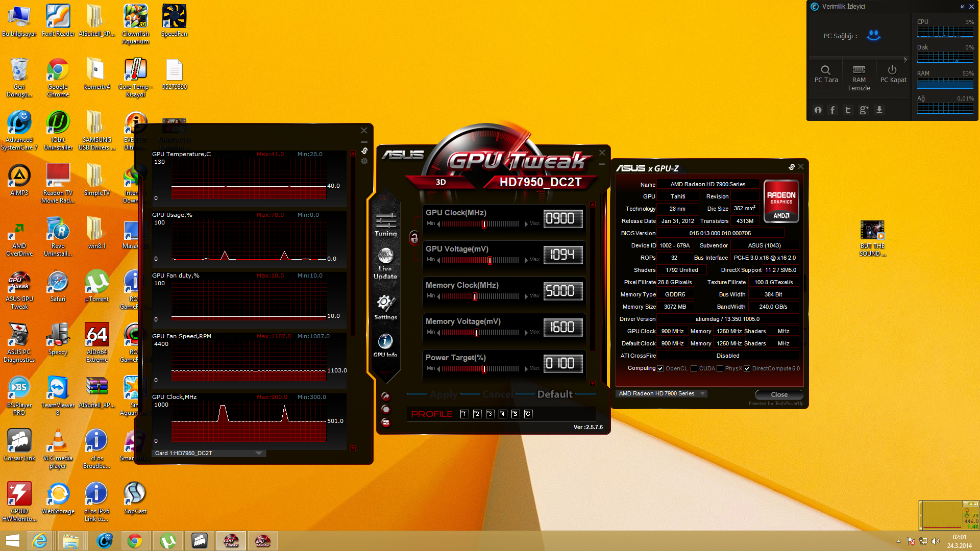Click the Twitter icon in Verimlilik İzleyici
Screen dimensions: 980x551
848,110
